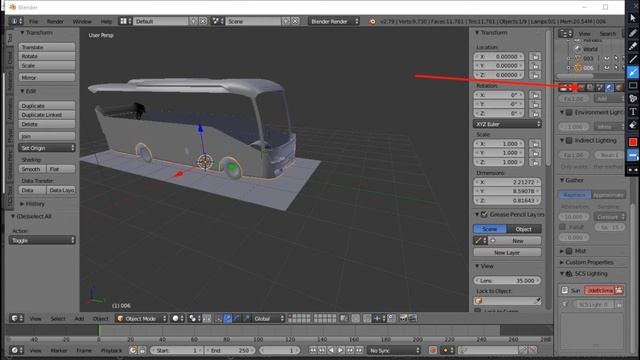Select the text T annotation tool
This screenshot has width=640, height=360.
(x=633, y=111)
